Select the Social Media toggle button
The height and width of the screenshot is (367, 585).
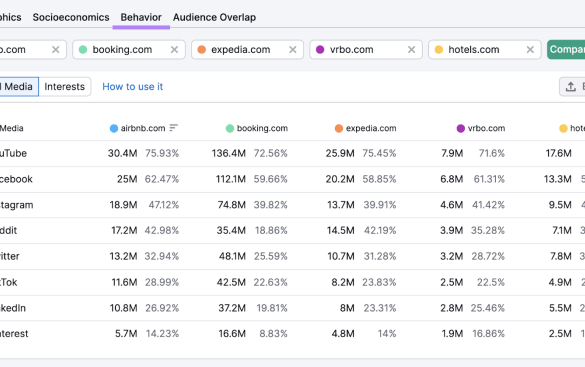(18, 87)
